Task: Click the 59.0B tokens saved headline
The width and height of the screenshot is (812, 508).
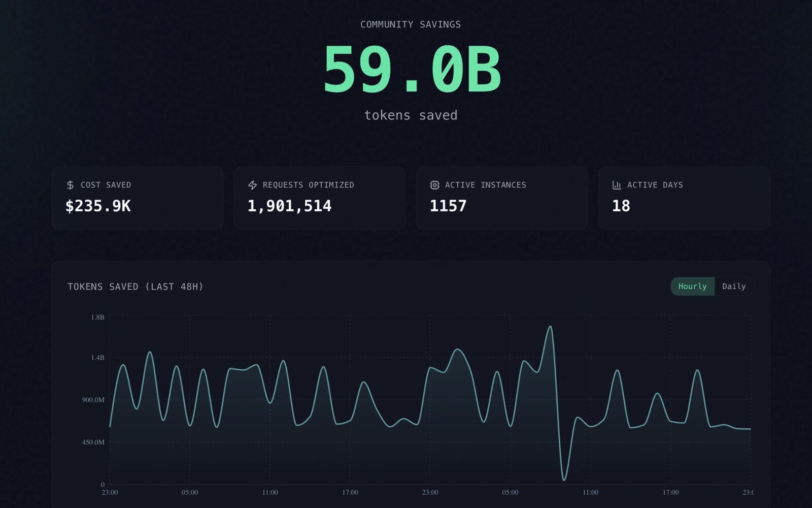Action: (x=412, y=70)
